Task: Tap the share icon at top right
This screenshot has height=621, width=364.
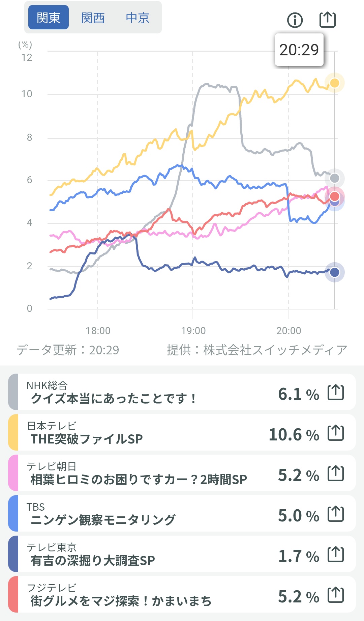Action: [327, 20]
